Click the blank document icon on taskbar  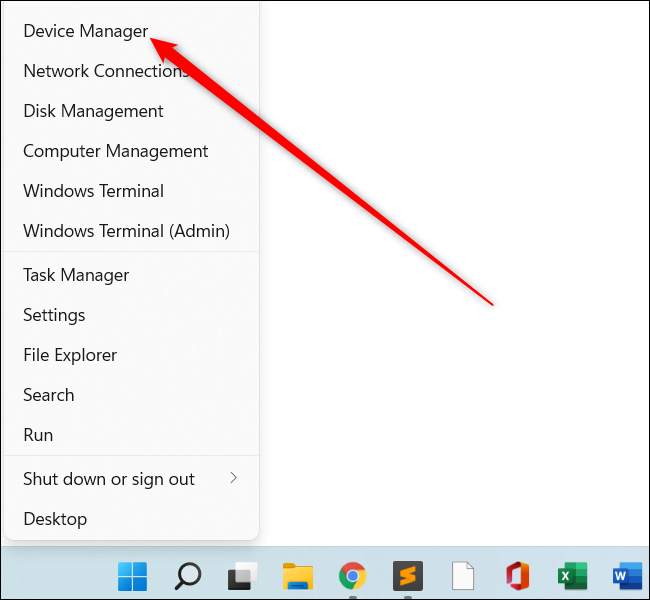click(462, 576)
